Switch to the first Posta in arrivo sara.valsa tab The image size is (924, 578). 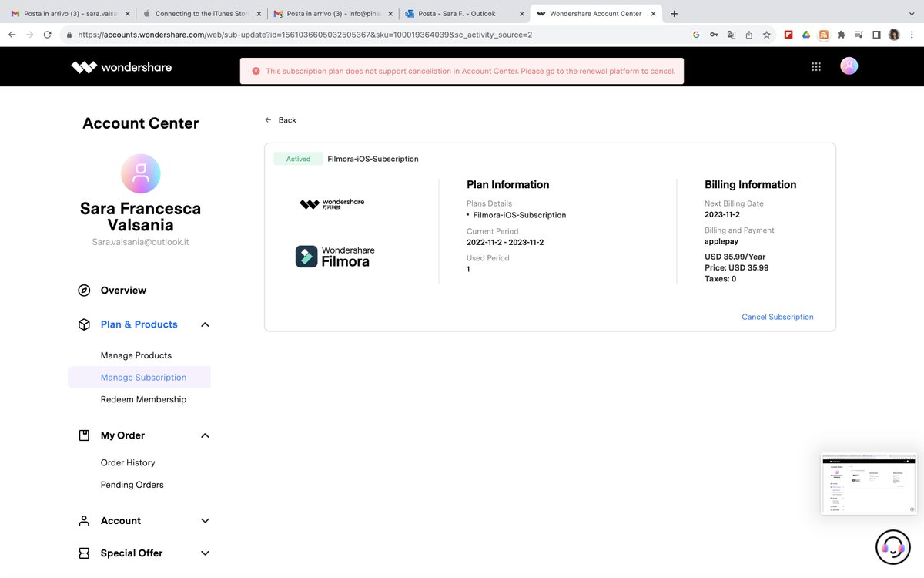pyautogui.click(x=69, y=14)
